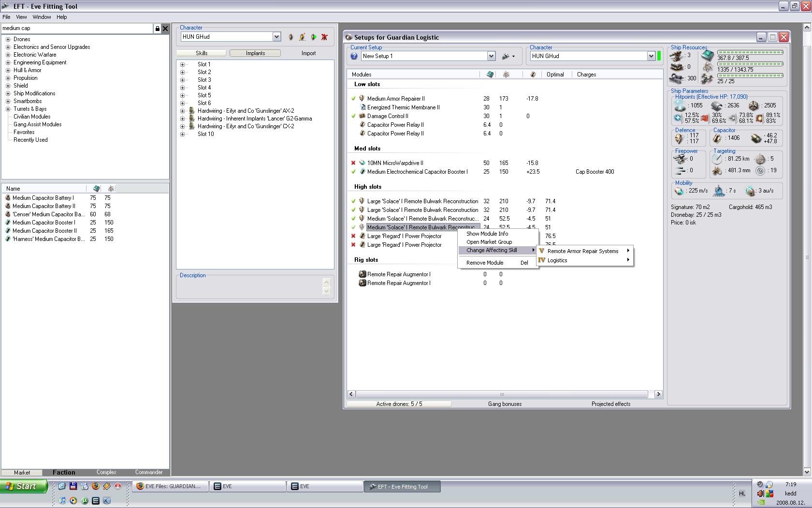
Task: Click the lock icon beside the search box
Action: coord(157,29)
